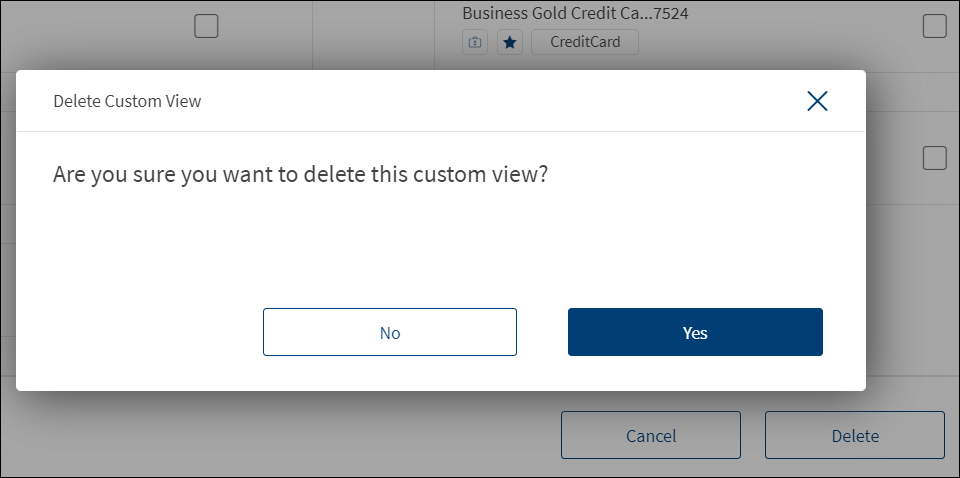Image resolution: width=960 pixels, height=478 pixels.
Task: Toggle the right checkbox below the Business Gold row
Action: (x=934, y=158)
